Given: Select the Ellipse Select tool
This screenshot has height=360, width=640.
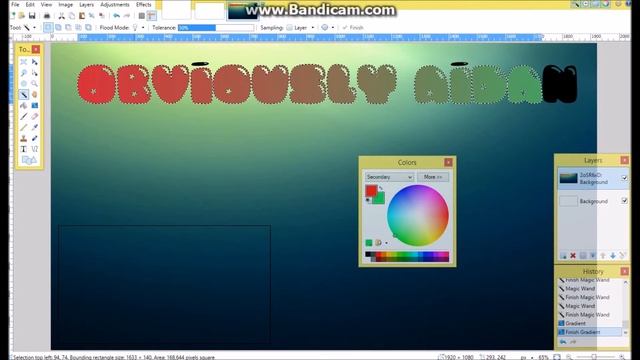Looking at the screenshot, I should pos(24,84).
